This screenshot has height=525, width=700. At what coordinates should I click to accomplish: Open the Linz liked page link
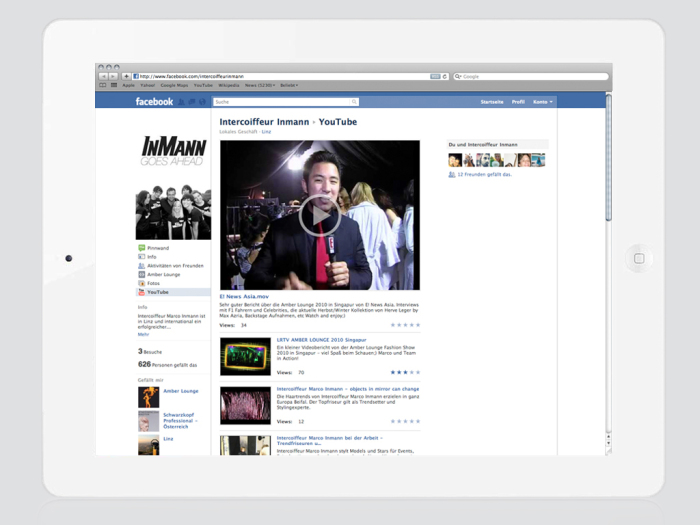click(x=168, y=438)
